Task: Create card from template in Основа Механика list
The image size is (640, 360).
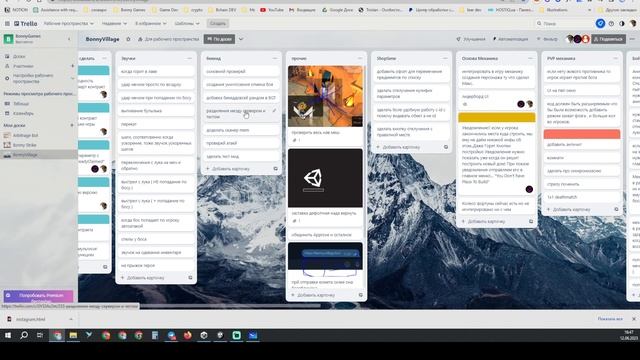Action: [x=531, y=221]
